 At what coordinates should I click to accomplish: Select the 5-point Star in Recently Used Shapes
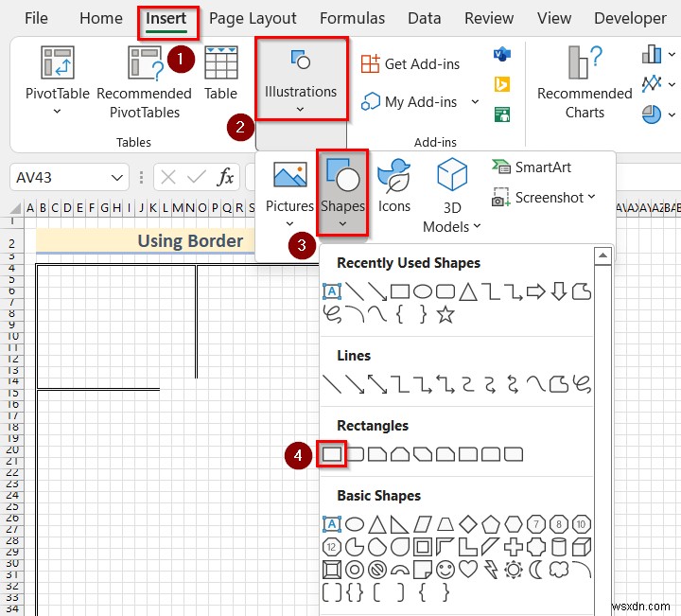point(445,314)
